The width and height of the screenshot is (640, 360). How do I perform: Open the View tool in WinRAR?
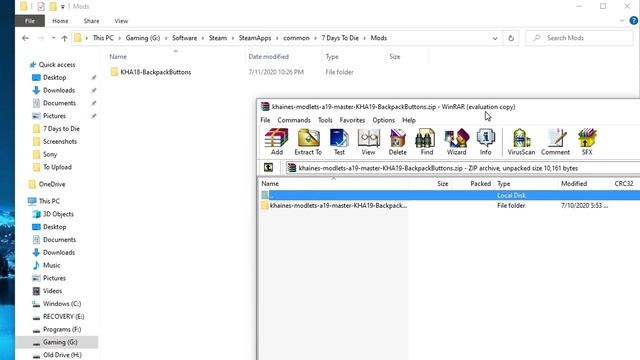368,142
